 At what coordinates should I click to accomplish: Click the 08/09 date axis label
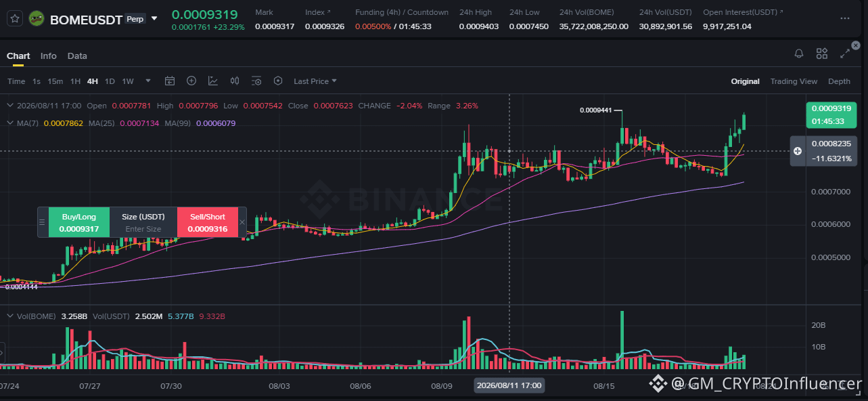[x=441, y=386]
